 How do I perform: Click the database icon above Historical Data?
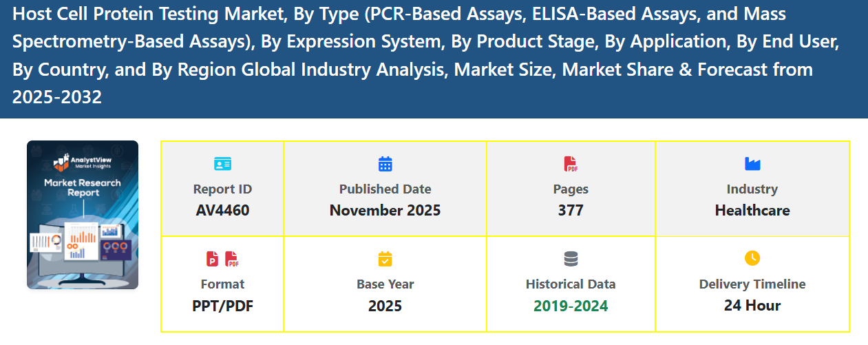(x=571, y=259)
